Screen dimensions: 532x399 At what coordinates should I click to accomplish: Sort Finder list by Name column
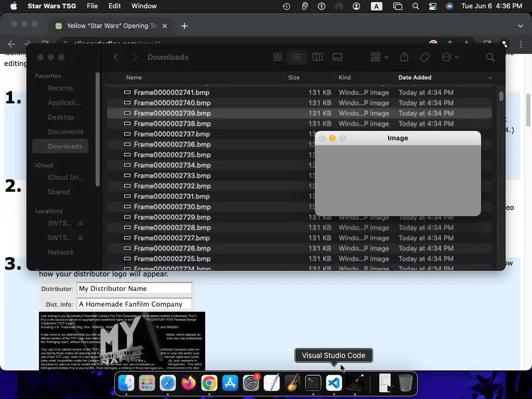tap(134, 77)
